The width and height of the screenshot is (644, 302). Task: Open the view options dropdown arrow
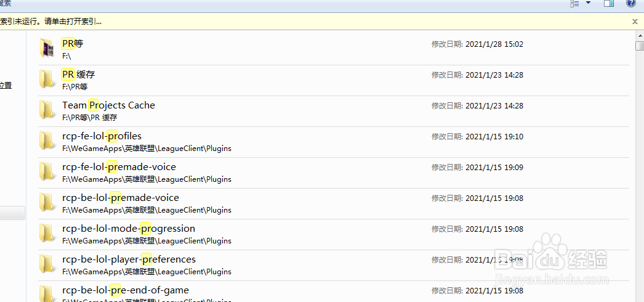point(588,3)
